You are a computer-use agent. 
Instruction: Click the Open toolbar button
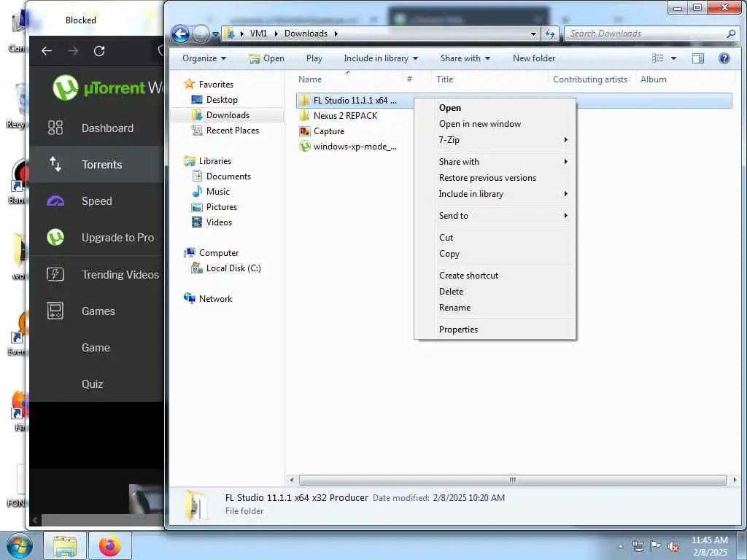266,58
